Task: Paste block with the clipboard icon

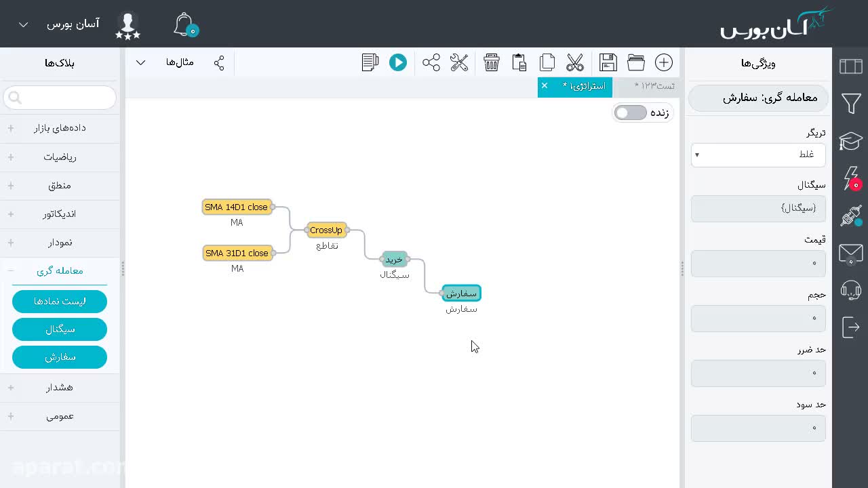Action: coord(519,62)
